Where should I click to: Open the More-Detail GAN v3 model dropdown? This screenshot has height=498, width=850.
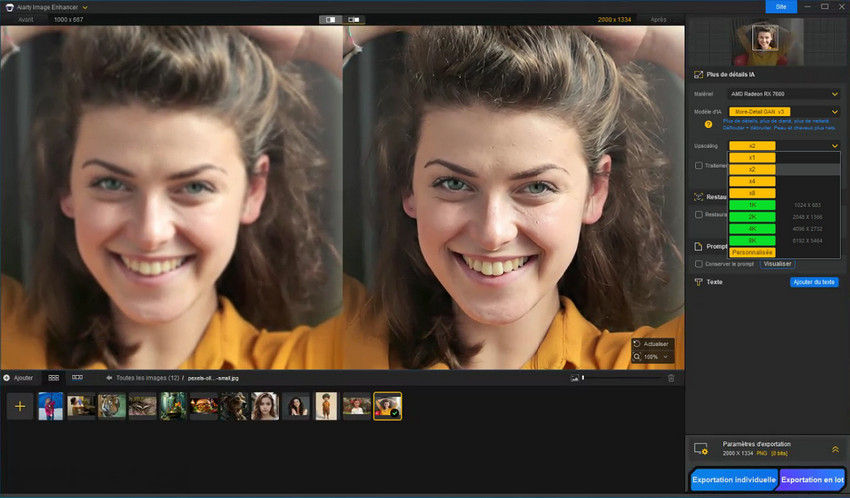[x=784, y=112]
